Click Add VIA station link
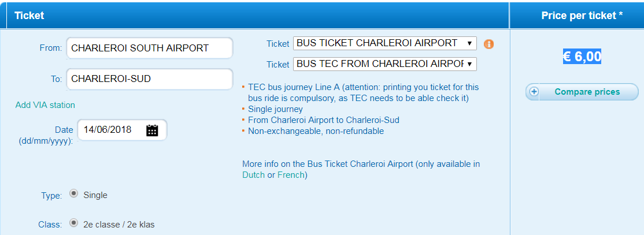This screenshot has width=644, height=235. pos(45,105)
